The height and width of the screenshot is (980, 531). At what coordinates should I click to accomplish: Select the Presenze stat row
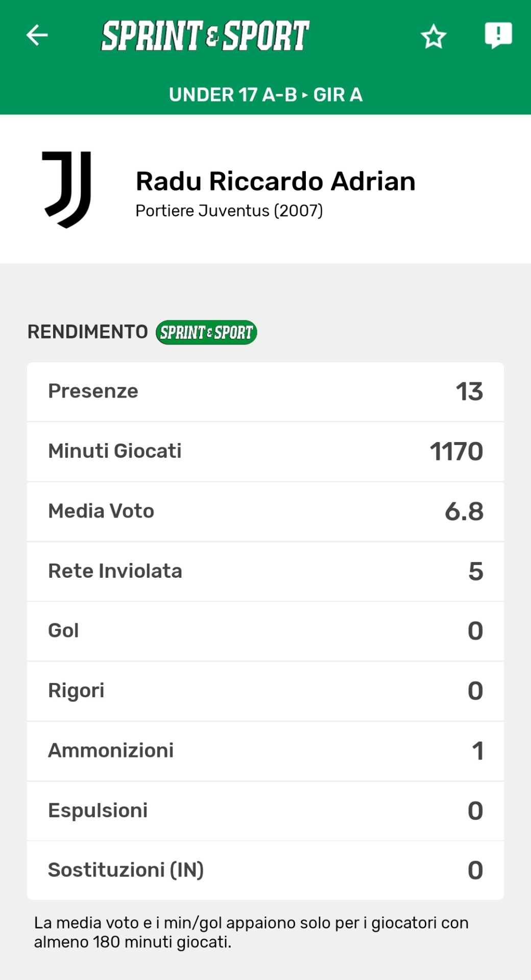(265, 392)
